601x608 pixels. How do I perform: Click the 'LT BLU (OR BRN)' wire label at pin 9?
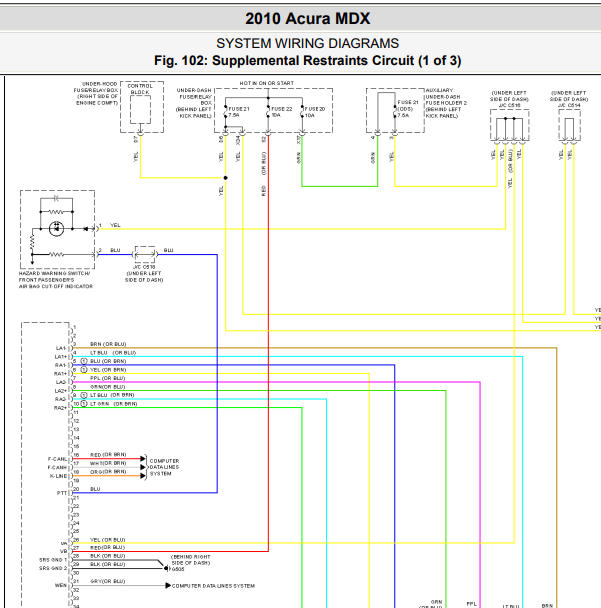pos(112,395)
